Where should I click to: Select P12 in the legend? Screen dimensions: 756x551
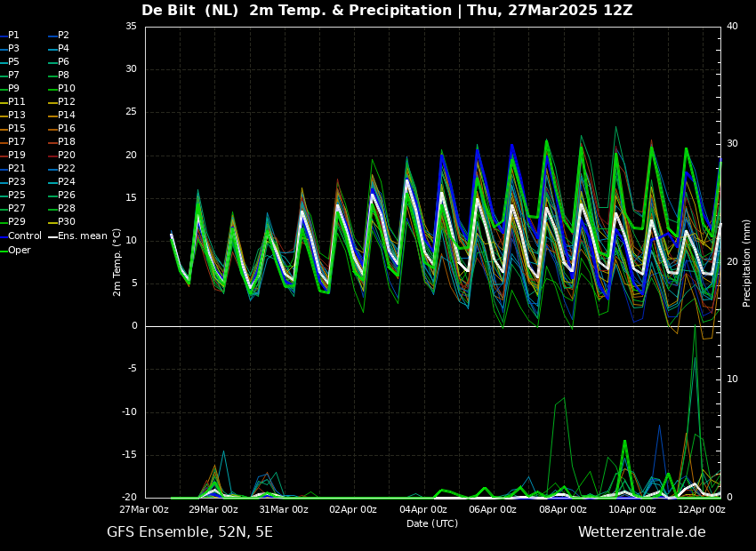[x=66, y=102]
